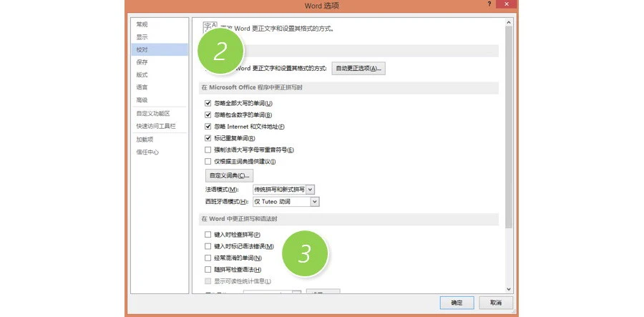
Task: Click the 取消 button
Action: click(496, 303)
